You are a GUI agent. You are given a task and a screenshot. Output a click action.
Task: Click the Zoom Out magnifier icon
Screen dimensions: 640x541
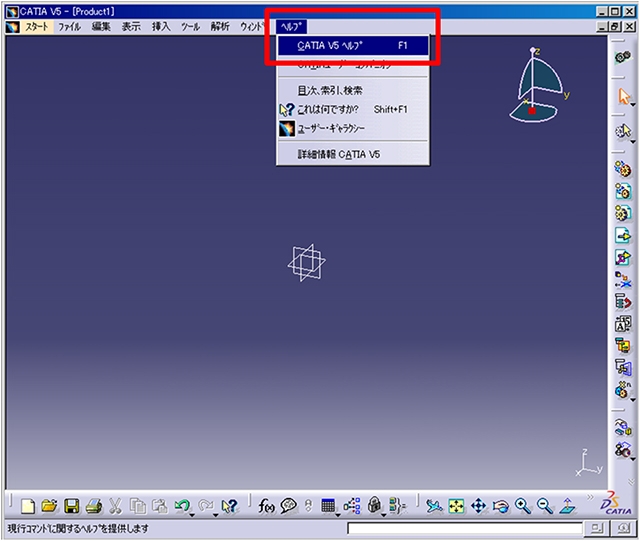(545, 506)
